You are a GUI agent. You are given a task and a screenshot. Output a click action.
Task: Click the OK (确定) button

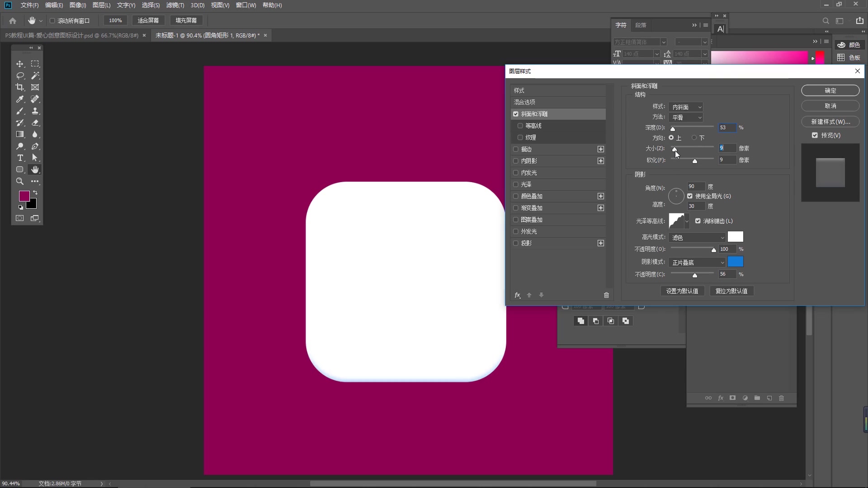(x=830, y=90)
